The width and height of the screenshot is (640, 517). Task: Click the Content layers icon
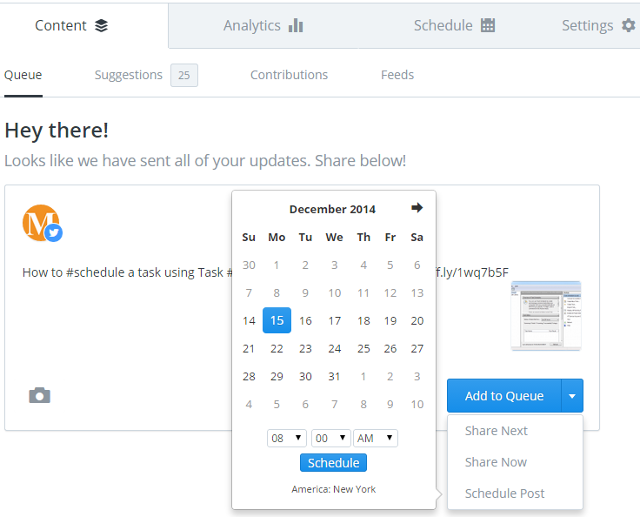tap(101, 25)
